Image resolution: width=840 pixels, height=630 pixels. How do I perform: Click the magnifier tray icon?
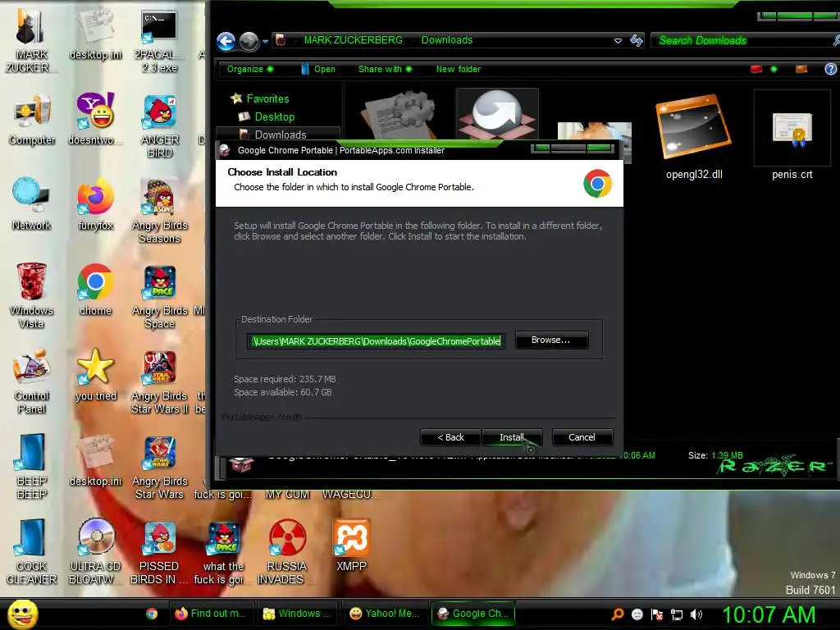[618, 614]
